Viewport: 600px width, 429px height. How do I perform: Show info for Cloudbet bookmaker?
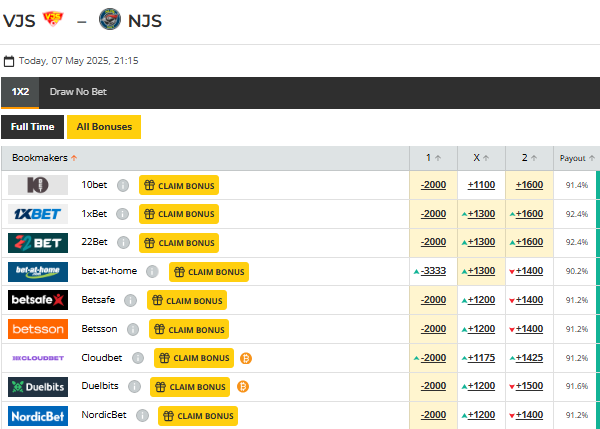[138, 358]
